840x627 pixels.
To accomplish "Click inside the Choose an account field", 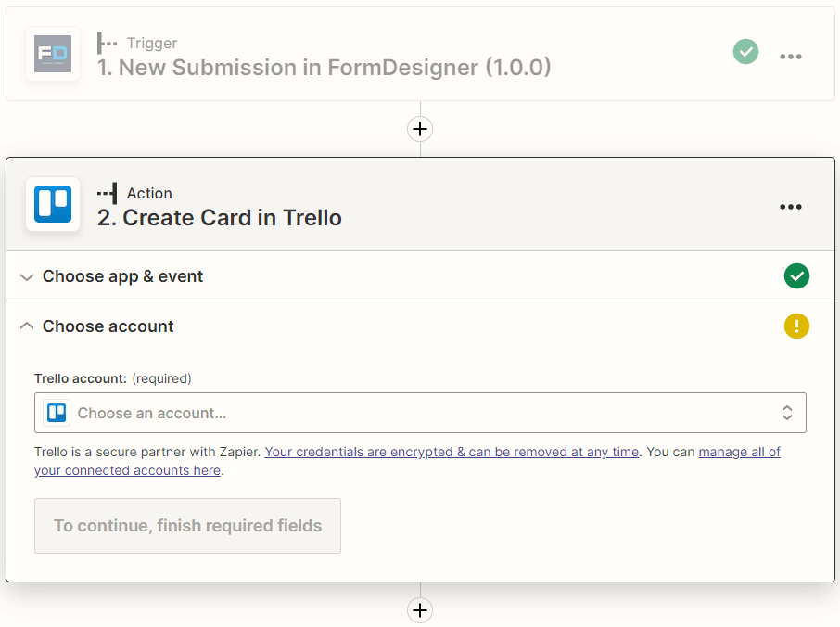I will click(371, 412).
